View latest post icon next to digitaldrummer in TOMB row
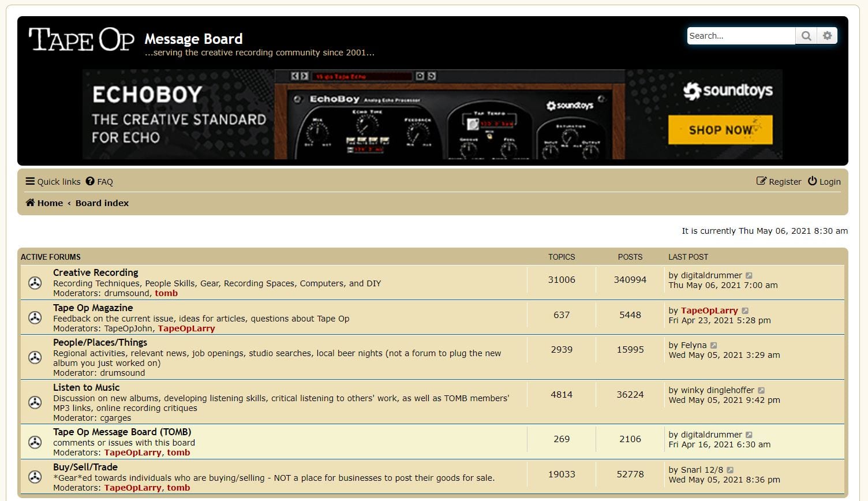Image resolution: width=868 pixels, height=501 pixels. pos(749,435)
